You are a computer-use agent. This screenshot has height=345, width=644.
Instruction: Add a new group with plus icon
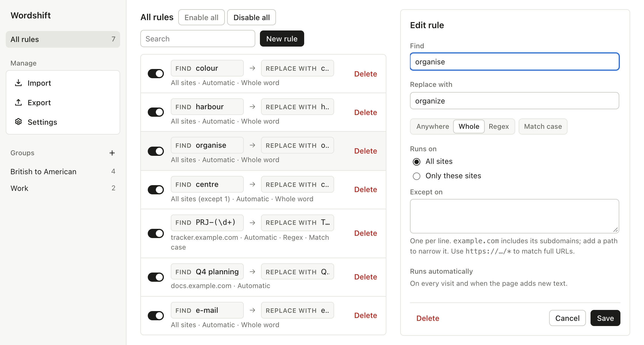tap(112, 153)
